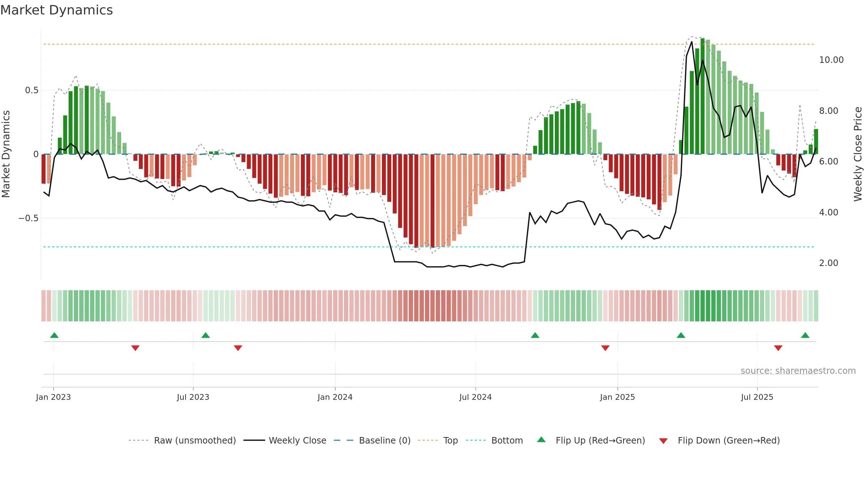
Task: Click the flip-up triangle between Jul 2024 and Jan 2025
Action: coord(535,335)
